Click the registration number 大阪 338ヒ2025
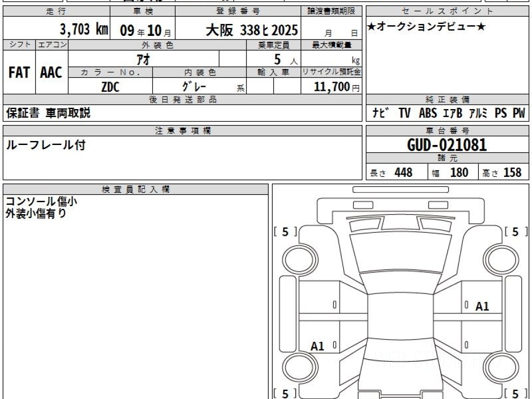The width and height of the screenshot is (532, 399). click(251, 30)
